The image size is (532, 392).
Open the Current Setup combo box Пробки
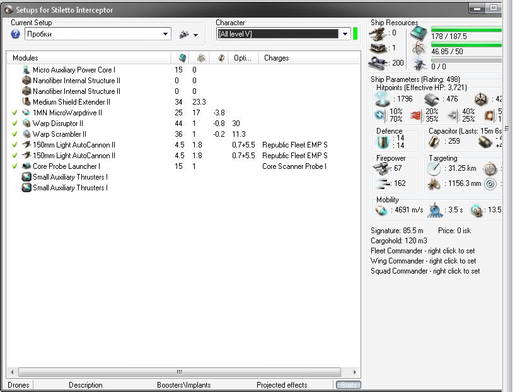(98, 34)
